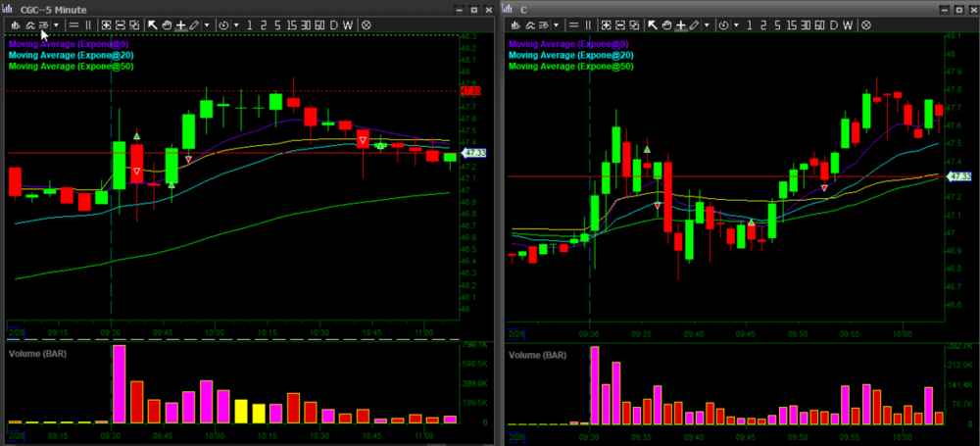The width and height of the screenshot is (980, 446).
Task: Open dropdown arrow beside pencil tool in CGC chart
Action: coord(207,24)
